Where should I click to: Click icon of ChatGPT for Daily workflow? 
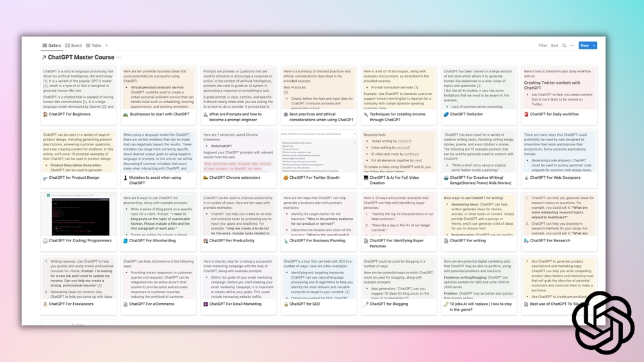(526, 115)
